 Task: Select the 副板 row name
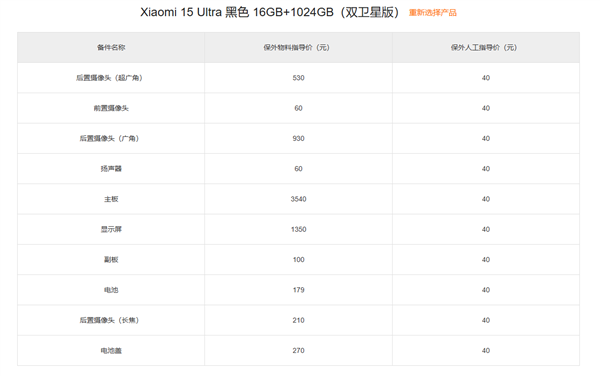pyautogui.click(x=111, y=260)
